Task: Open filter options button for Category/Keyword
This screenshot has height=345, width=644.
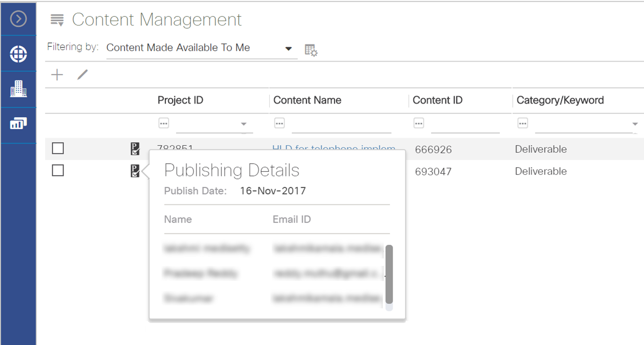Action: tap(523, 123)
